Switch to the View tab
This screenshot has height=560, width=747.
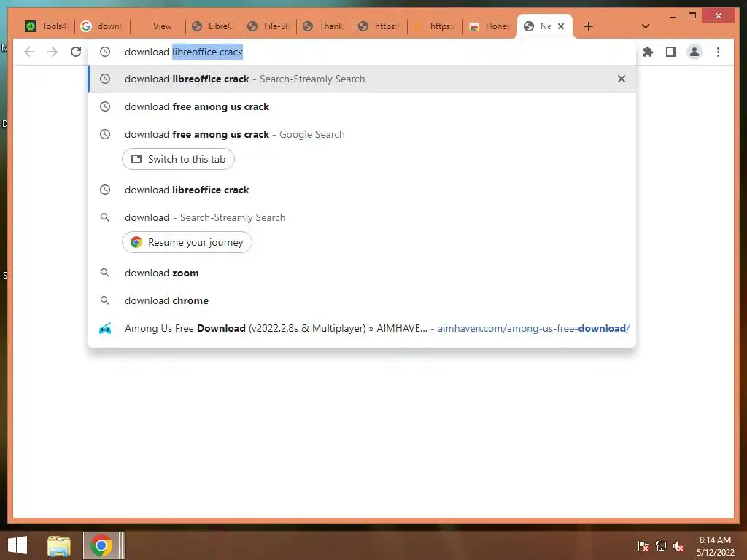[x=158, y=26]
